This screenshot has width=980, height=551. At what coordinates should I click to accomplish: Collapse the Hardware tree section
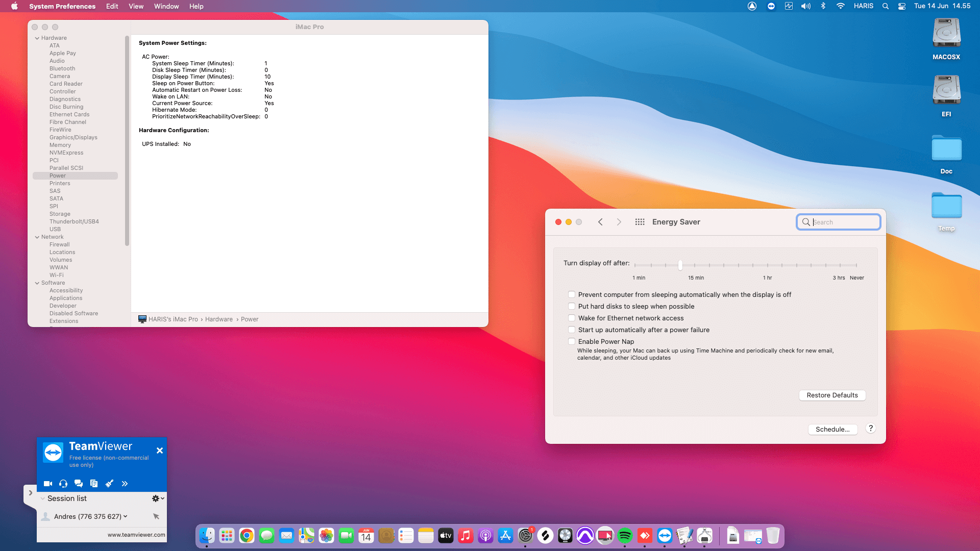[x=37, y=38]
